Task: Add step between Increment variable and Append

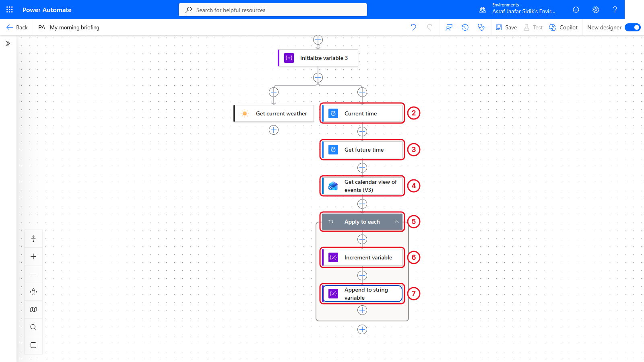Action: [362, 276]
